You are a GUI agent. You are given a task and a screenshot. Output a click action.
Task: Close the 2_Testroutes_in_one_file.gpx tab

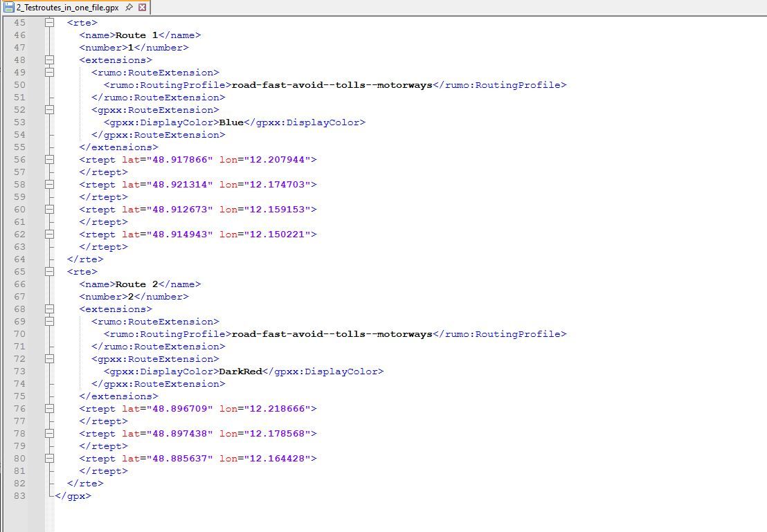143,7
